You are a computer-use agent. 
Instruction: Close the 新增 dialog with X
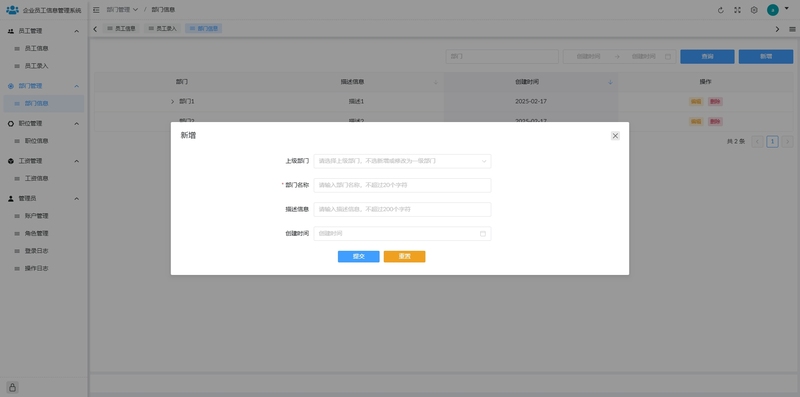point(615,136)
